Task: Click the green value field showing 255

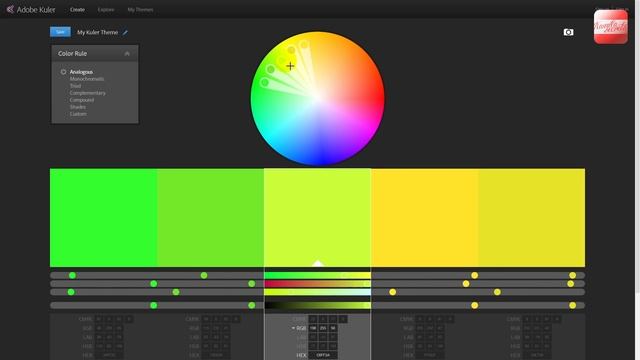Action: point(323,328)
